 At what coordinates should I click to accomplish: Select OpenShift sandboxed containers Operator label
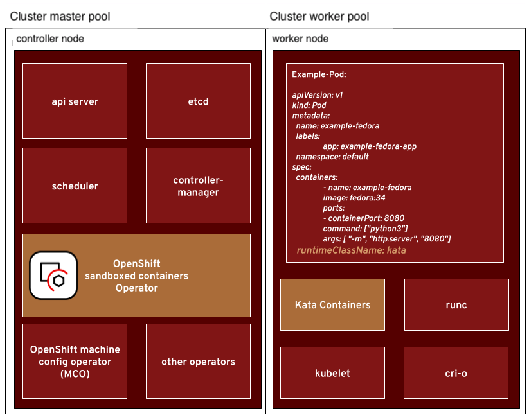click(136, 276)
